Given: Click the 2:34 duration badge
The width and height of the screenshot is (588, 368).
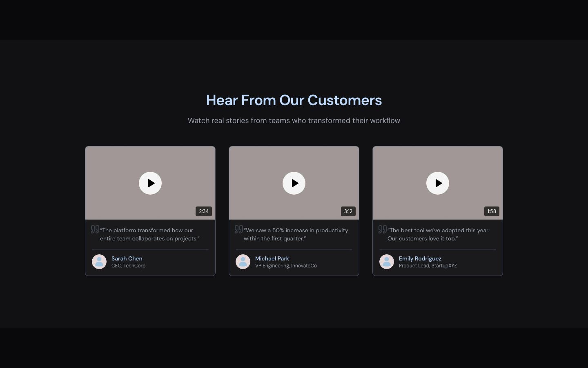Looking at the screenshot, I should (x=204, y=211).
